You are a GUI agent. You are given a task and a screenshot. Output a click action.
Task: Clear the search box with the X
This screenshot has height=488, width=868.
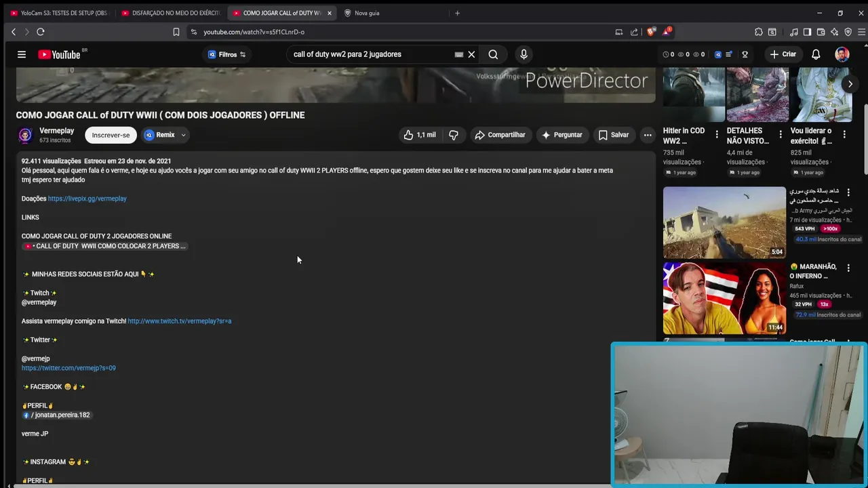tap(471, 54)
